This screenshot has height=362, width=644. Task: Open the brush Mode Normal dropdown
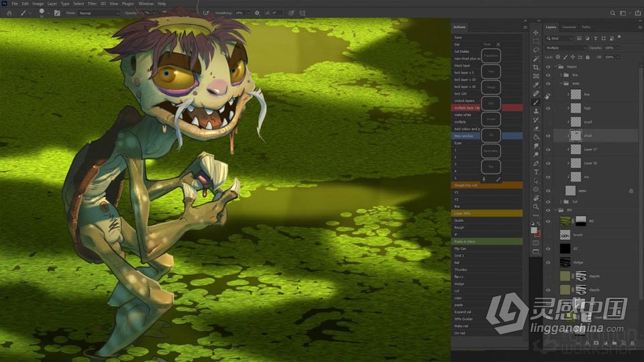point(99,13)
